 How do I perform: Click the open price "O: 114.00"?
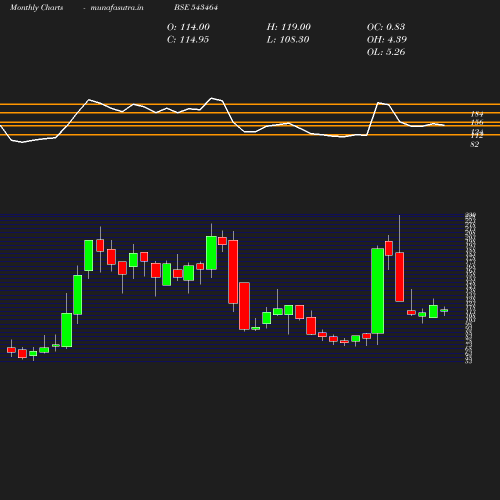click(x=188, y=27)
